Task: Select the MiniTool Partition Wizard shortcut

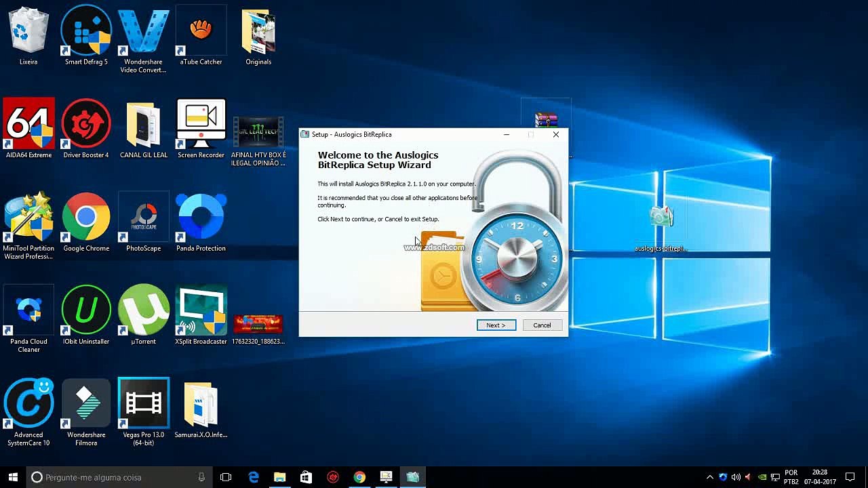Action: [x=28, y=226]
